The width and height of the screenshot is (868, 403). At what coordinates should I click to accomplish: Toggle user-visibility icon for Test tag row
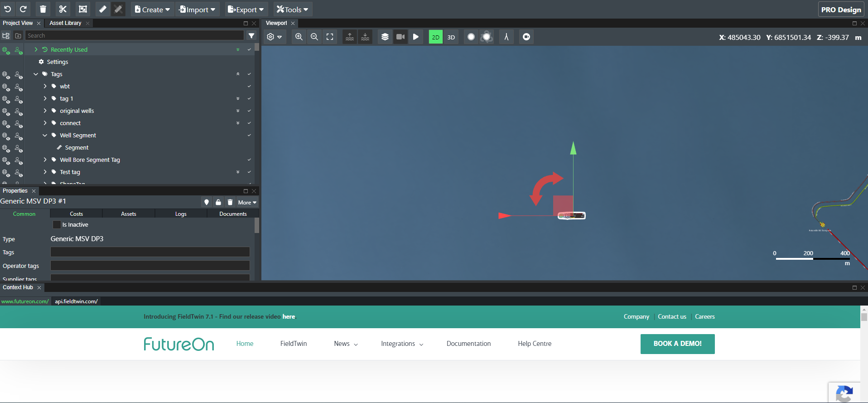[19, 172]
